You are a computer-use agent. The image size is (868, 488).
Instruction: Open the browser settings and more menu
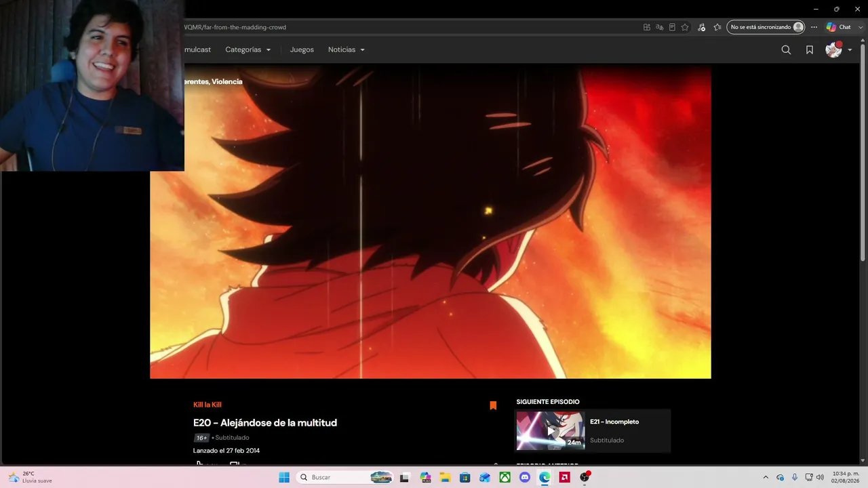(814, 27)
